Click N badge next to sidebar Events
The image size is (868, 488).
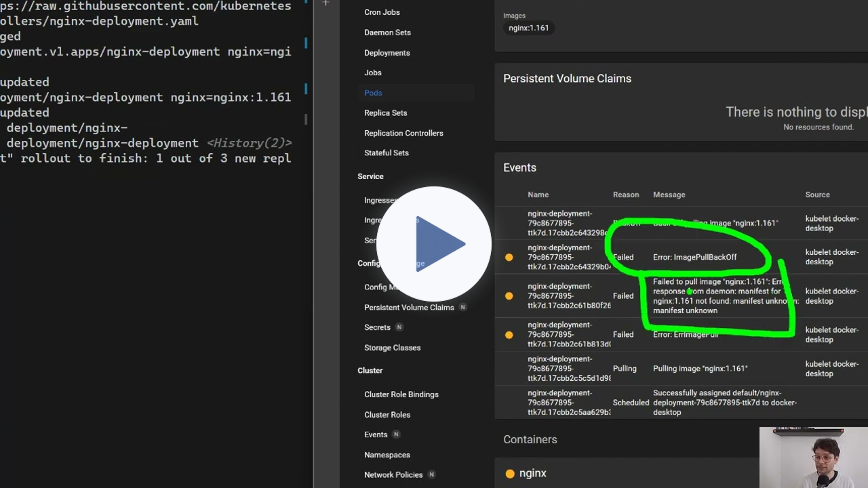click(x=397, y=434)
